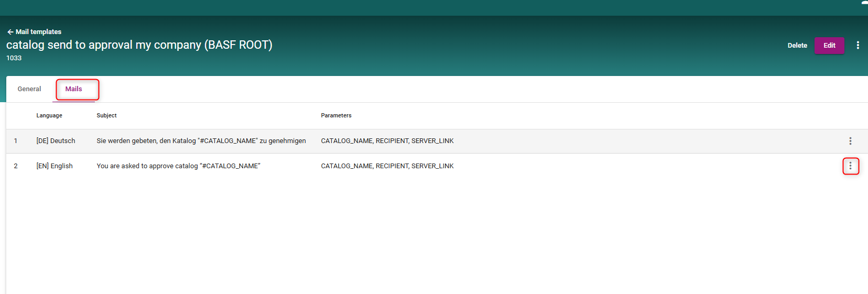The height and width of the screenshot is (294, 868).
Task: Select the [EN] English language cell
Action: click(x=55, y=166)
